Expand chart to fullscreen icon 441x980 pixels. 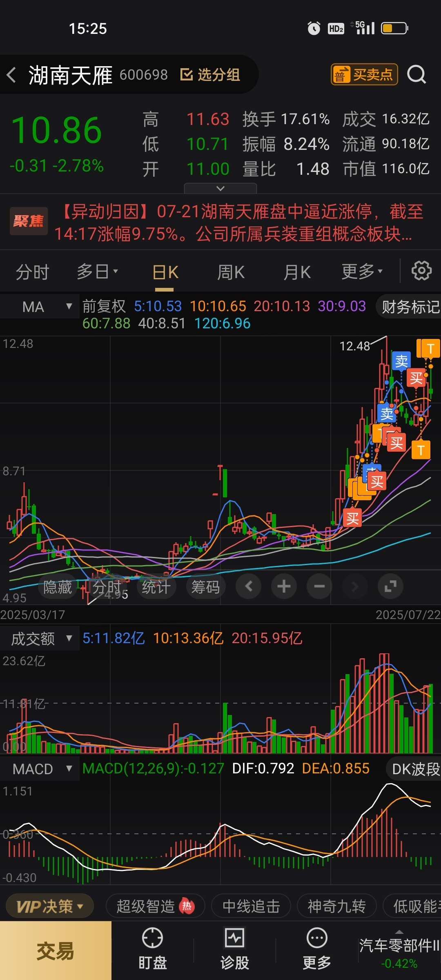(x=390, y=586)
